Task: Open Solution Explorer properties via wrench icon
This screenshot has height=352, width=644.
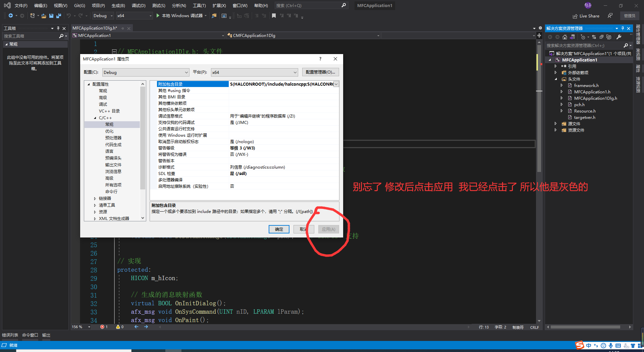Action: pyautogui.click(x=619, y=37)
